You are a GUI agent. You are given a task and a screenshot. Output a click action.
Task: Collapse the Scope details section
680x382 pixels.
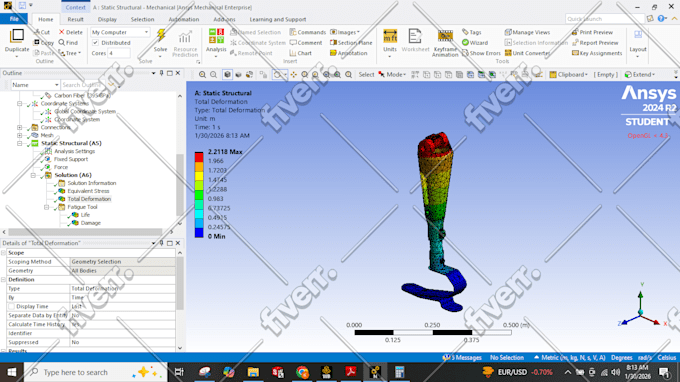pos(3,252)
